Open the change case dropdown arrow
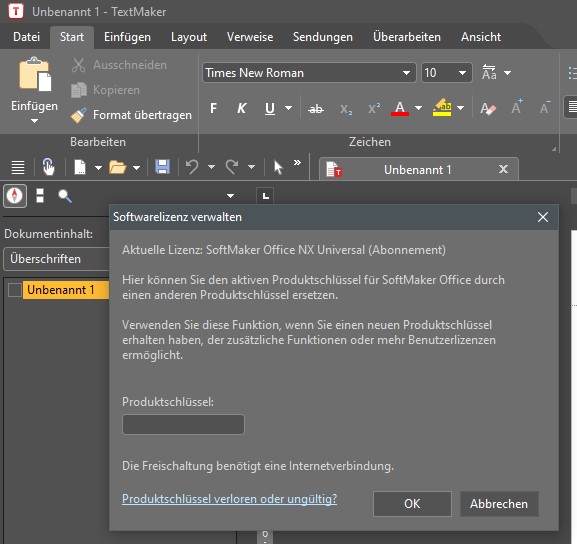 [x=507, y=73]
